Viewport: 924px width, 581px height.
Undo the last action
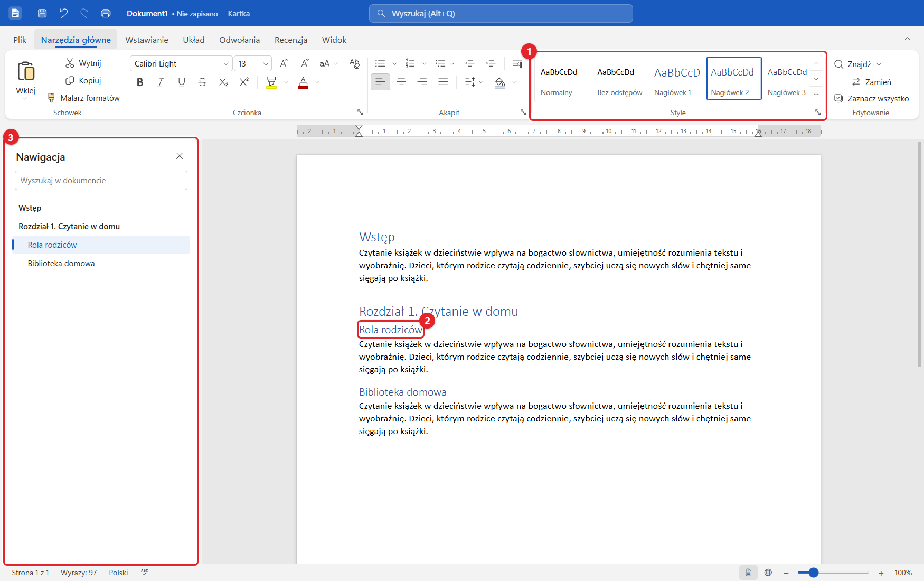[x=63, y=13]
